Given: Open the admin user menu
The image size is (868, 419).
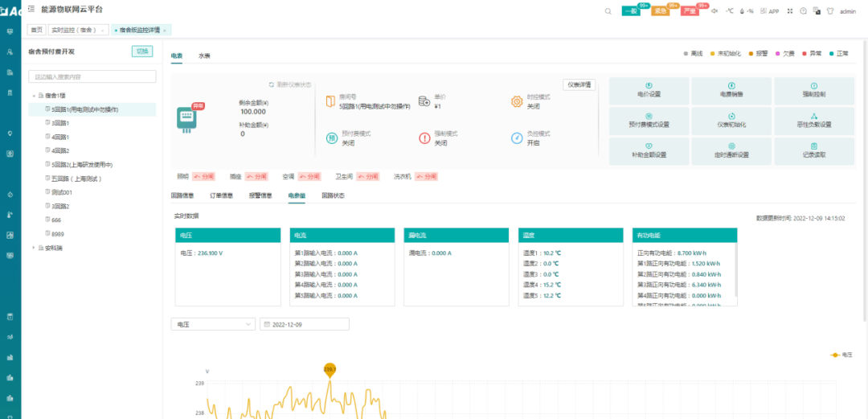Looking at the screenshot, I should [848, 11].
